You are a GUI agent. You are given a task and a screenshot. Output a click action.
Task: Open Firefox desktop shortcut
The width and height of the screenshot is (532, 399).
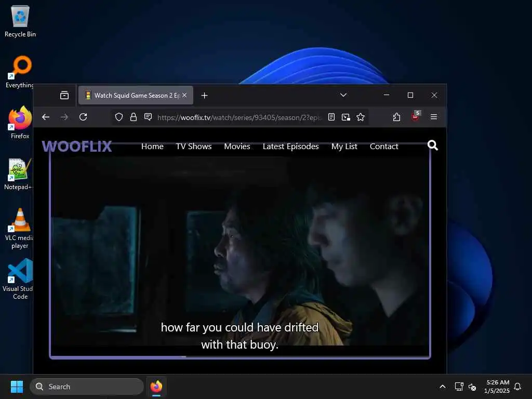click(x=20, y=123)
